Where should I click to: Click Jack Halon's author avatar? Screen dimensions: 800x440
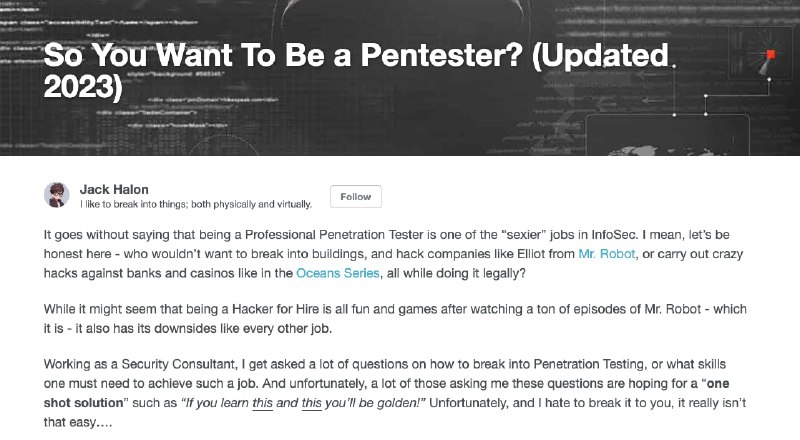click(57, 195)
